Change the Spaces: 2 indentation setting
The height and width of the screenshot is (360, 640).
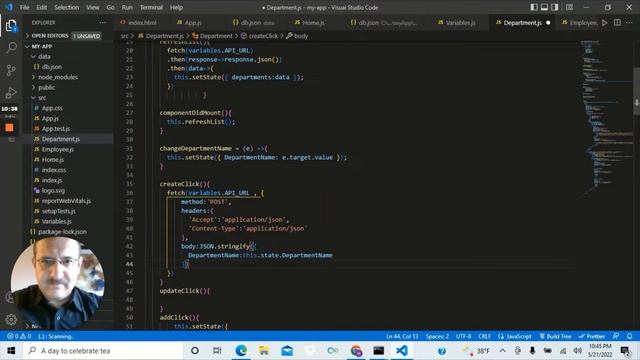pos(437,336)
